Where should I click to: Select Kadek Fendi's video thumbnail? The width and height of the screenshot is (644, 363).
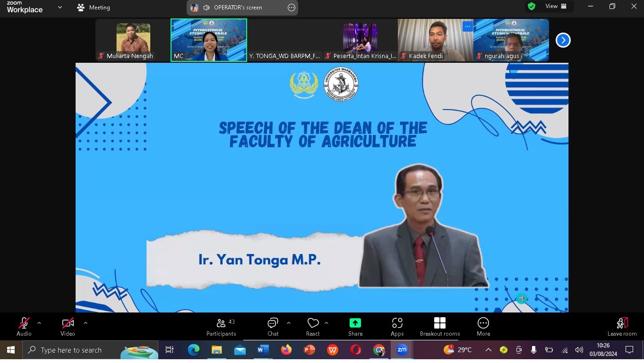435,40
